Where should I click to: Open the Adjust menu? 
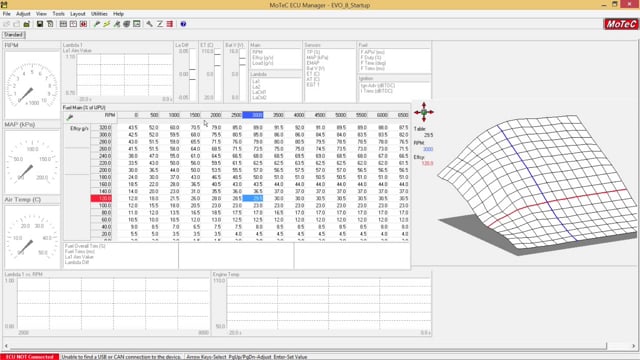click(23, 14)
